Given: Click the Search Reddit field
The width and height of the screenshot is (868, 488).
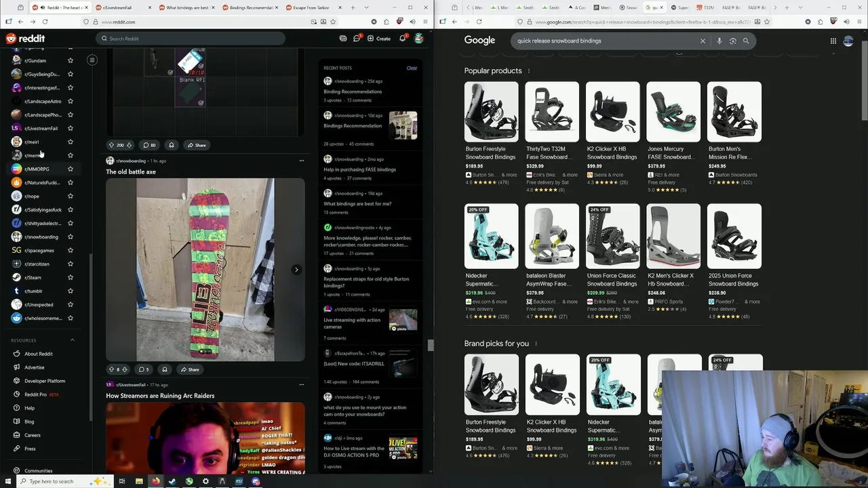Looking at the screenshot, I should (x=190, y=39).
